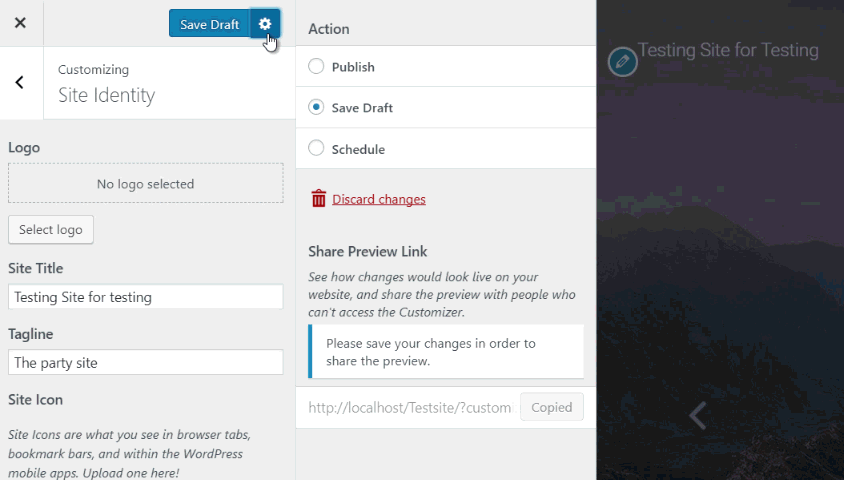Viewport: 844px width, 480px height.
Task: Click the Logo label
Action: pos(24,147)
